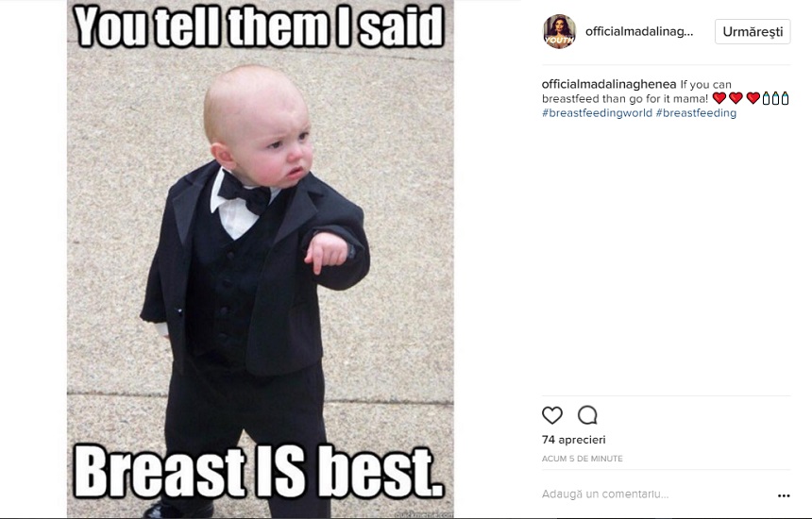
Task: Open officialmadalinaghenea username in the caption
Action: (x=609, y=84)
